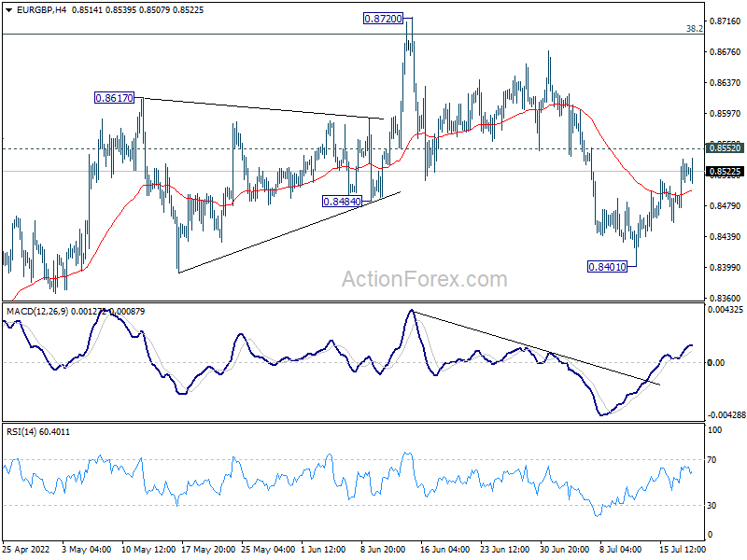Click the 0.86170 price label
The width and height of the screenshot is (747, 560).
[114, 98]
